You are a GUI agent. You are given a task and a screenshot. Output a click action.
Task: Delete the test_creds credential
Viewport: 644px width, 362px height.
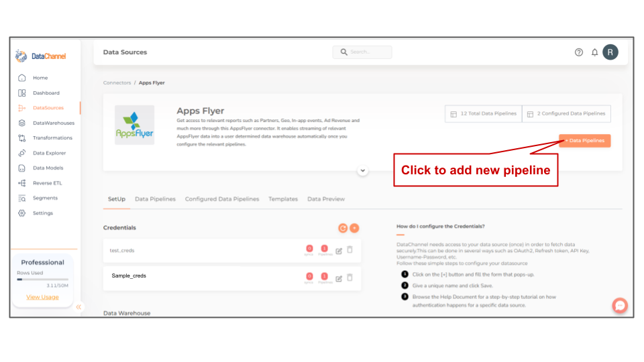[x=350, y=249]
